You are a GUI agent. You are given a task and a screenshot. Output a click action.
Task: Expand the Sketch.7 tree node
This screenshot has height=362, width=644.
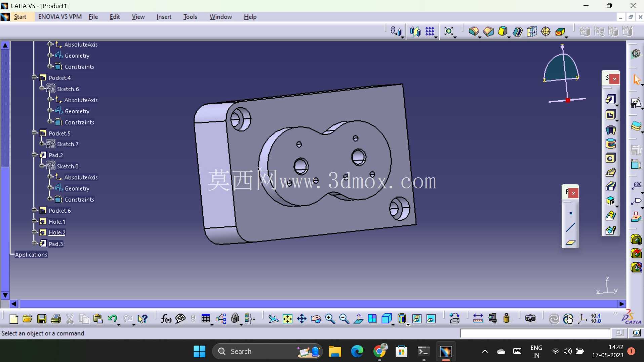(42, 144)
